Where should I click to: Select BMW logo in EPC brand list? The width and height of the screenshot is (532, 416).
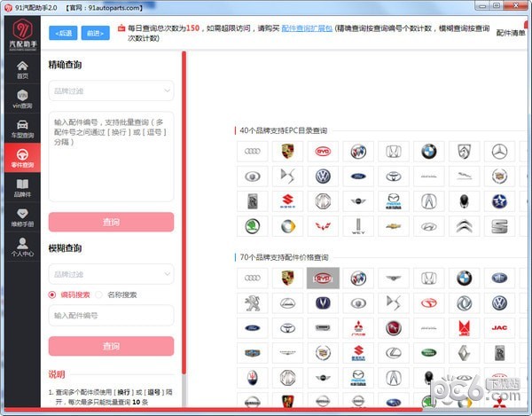pos(429,152)
